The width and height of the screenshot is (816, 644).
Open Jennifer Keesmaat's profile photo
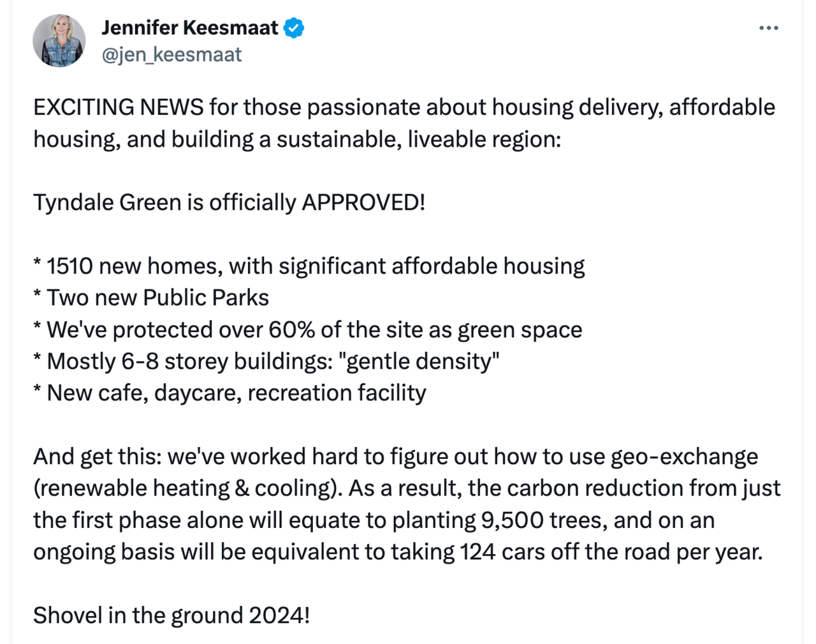(59, 41)
